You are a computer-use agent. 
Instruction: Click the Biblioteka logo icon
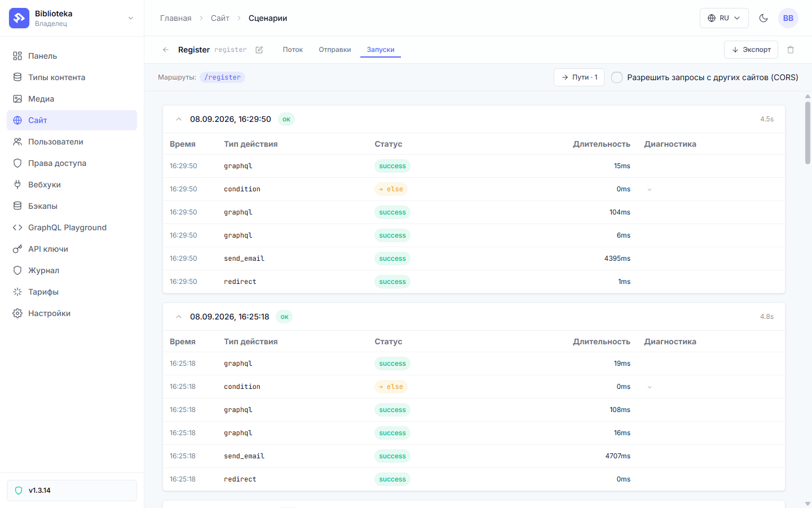point(19,18)
